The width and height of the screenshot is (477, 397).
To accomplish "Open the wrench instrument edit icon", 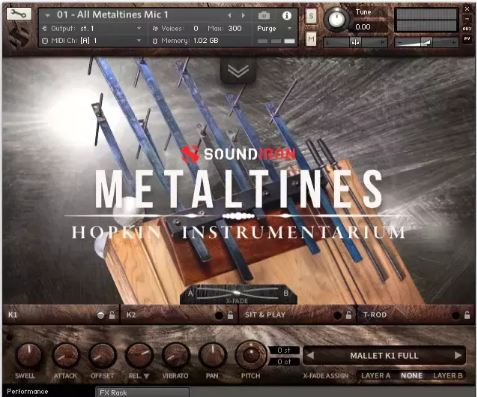I will coord(19,14).
